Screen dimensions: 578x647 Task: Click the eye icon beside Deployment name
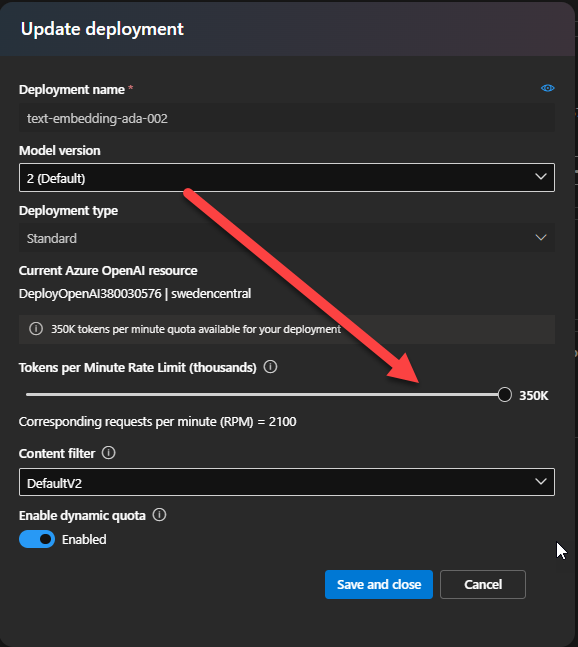(547, 88)
